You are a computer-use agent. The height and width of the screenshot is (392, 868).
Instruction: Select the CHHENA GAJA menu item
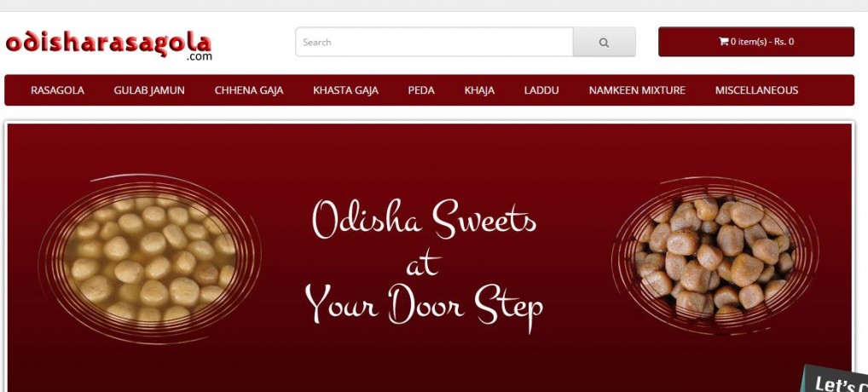(x=249, y=90)
